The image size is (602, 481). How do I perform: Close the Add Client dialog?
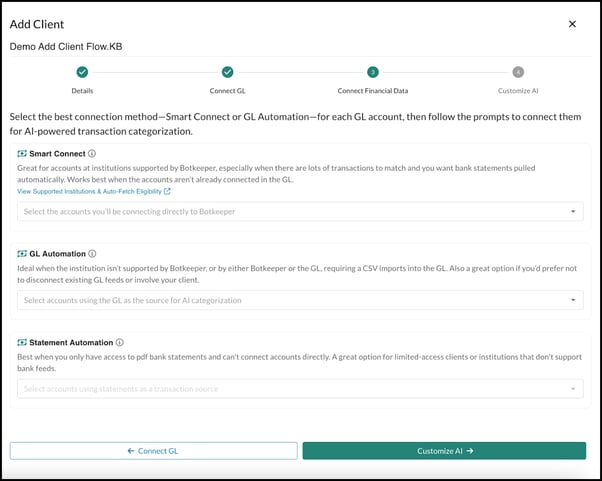tap(572, 23)
